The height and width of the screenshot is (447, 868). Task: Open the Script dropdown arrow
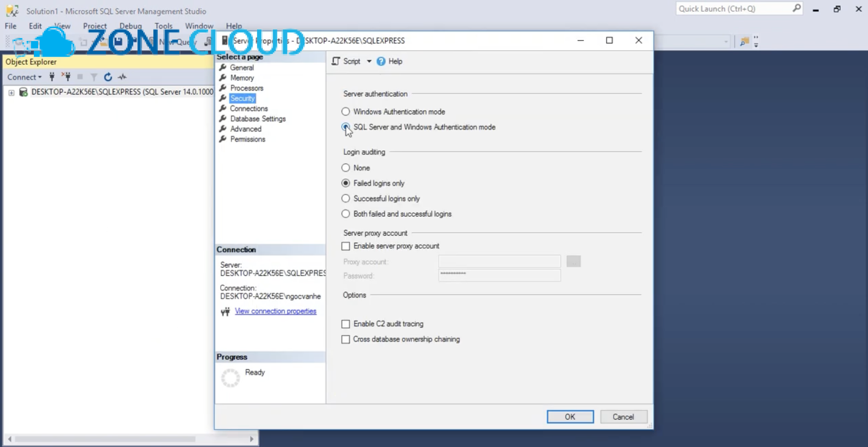369,61
